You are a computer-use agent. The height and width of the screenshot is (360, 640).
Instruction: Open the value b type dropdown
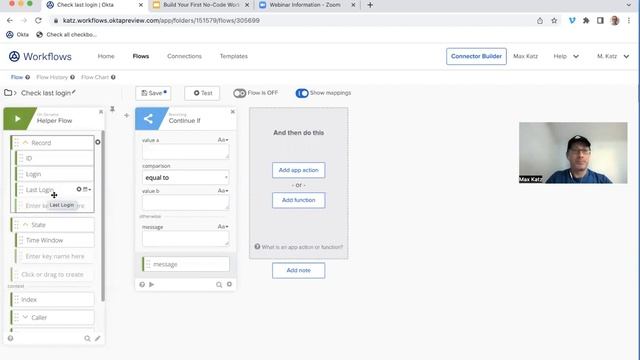223,191
